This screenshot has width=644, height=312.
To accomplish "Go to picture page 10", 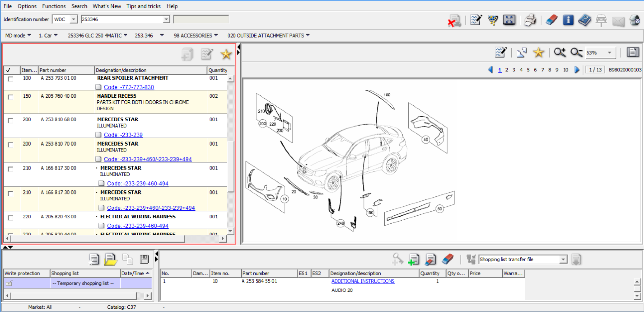I will (565, 70).
